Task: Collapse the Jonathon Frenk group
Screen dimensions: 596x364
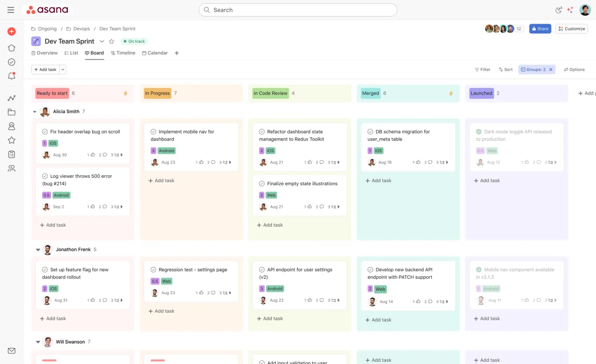Action: [38, 249]
